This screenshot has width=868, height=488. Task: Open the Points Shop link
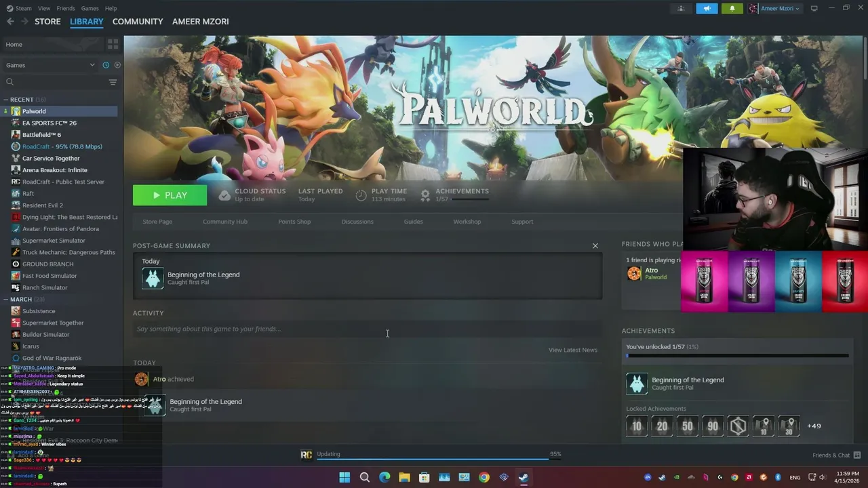(294, 222)
